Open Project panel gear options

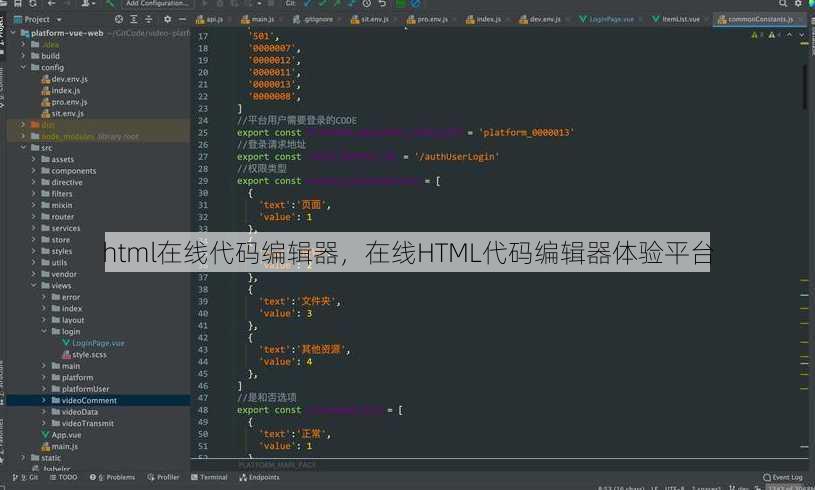167,19
